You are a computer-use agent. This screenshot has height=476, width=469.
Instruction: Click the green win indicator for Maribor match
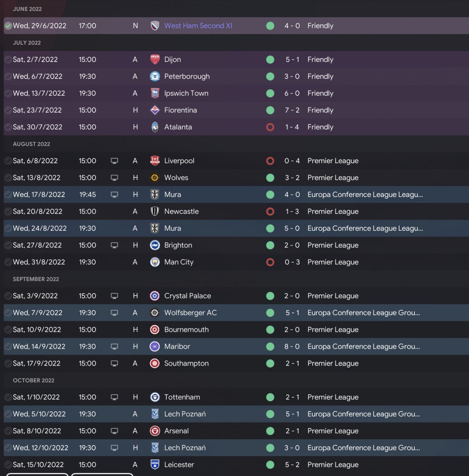270,347
